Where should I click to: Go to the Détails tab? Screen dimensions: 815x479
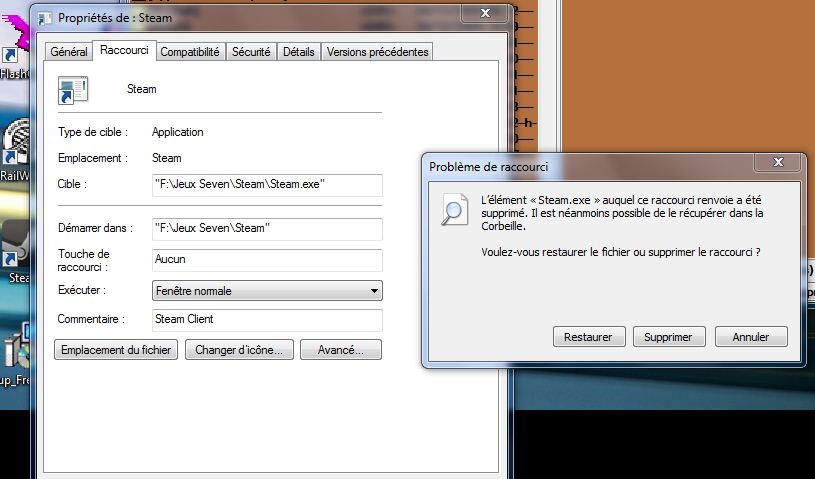click(299, 52)
